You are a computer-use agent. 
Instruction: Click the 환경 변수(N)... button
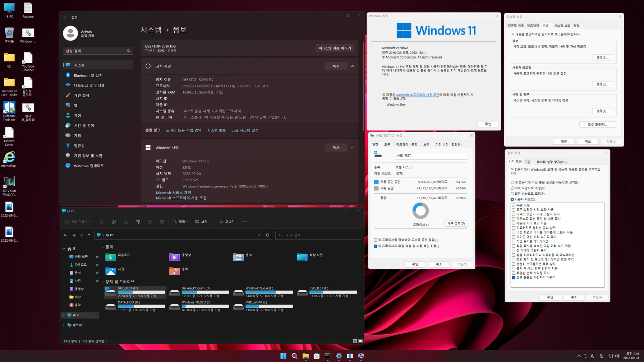[598, 124]
